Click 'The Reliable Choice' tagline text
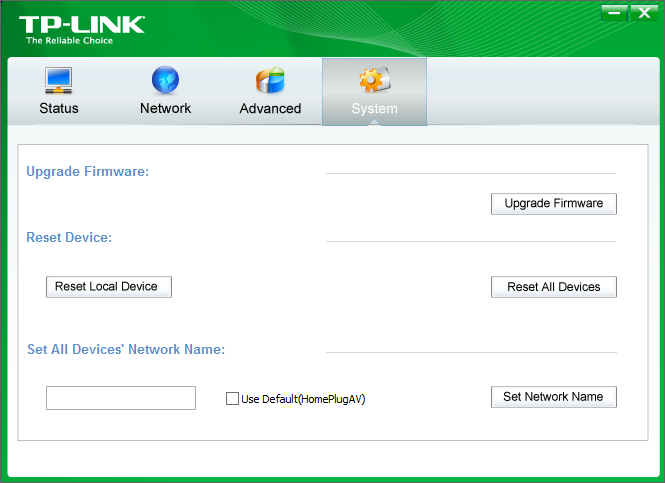Image resolution: width=665 pixels, height=483 pixels. (x=70, y=41)
